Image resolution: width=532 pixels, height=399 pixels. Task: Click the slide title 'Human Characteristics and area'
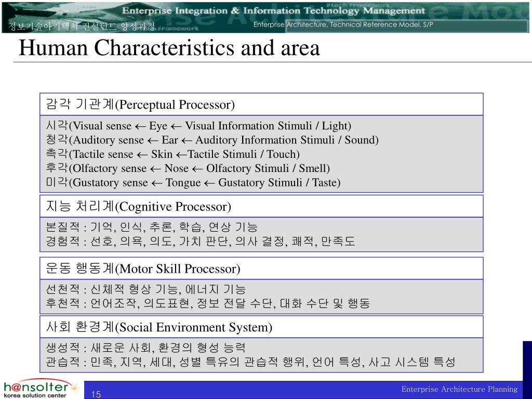coord(169,48)
